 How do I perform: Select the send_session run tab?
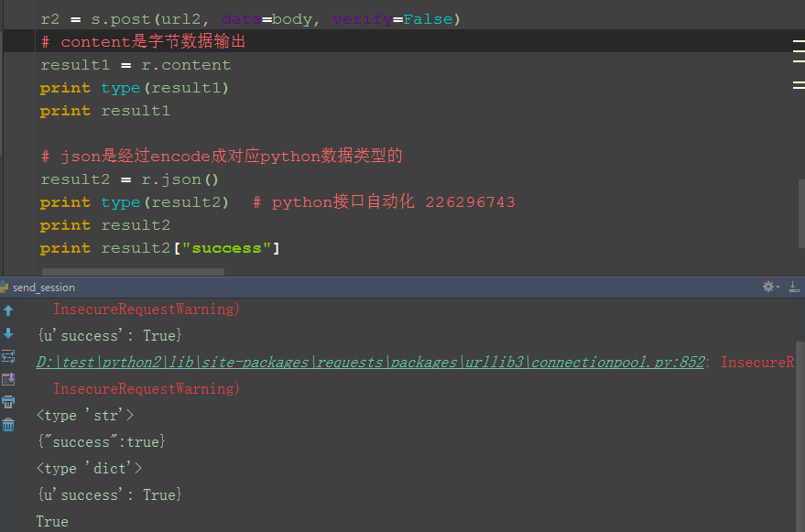click(x=44, y=288)
